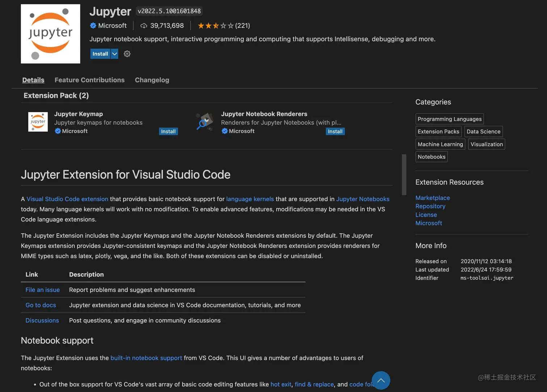This screenshot has height=392, width=547.
Task: Click the Microsoft verified publisher badge in header
Action: tap(93, 26)
